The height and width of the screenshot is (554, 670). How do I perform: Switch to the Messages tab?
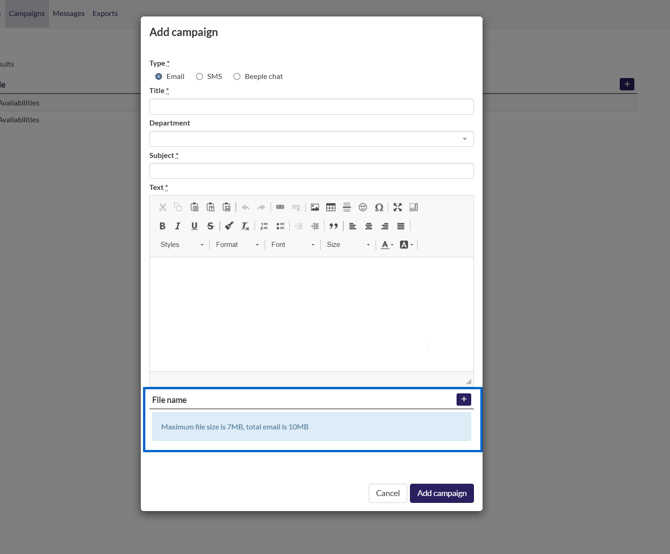(68, 13)
